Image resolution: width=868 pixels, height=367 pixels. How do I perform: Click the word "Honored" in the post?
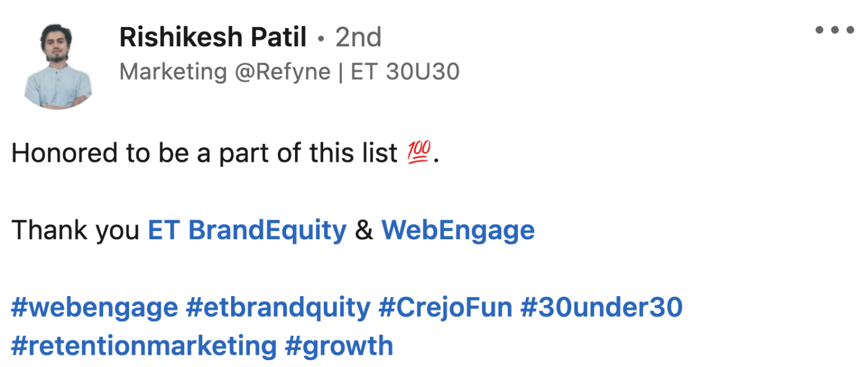tap(63, 154)
